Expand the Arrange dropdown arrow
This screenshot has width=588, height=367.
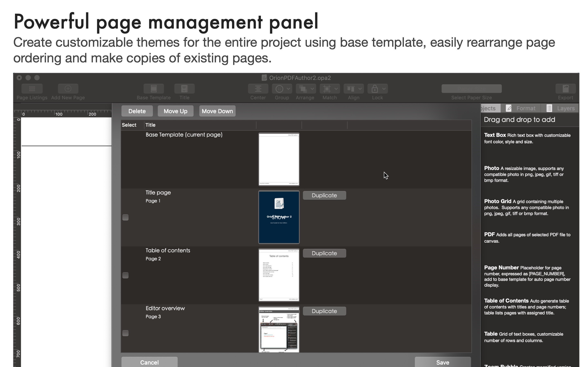[x=312, y=89]
